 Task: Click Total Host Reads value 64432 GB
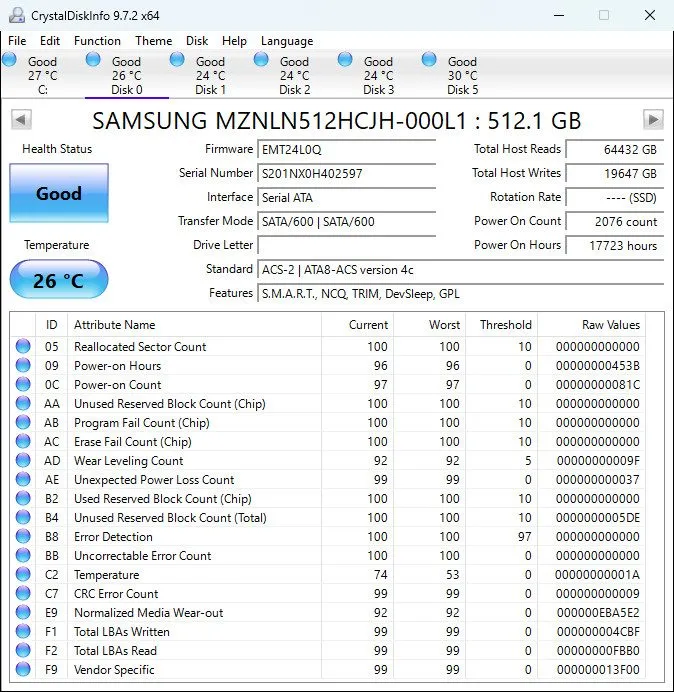(x=614, y=150)
